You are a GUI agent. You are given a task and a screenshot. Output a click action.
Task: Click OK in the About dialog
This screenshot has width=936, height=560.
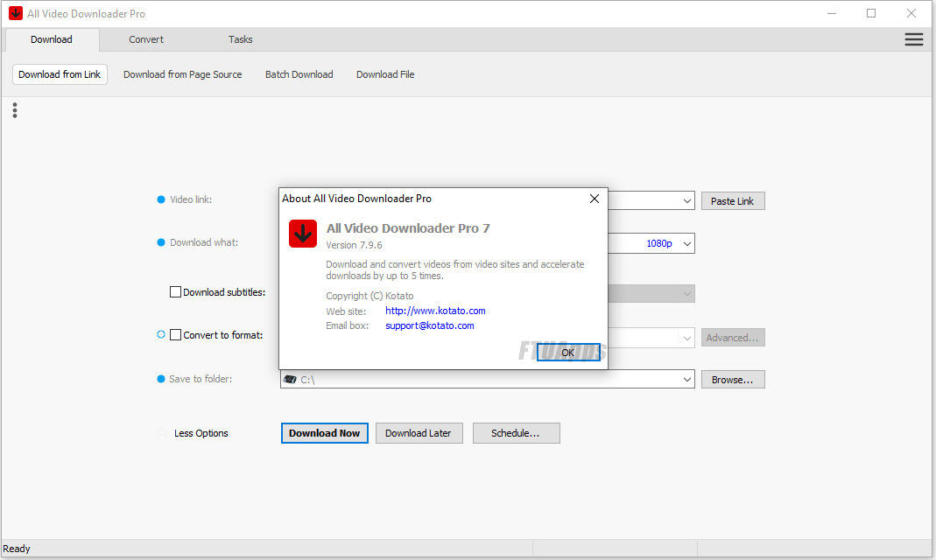[x=568, y=353]
